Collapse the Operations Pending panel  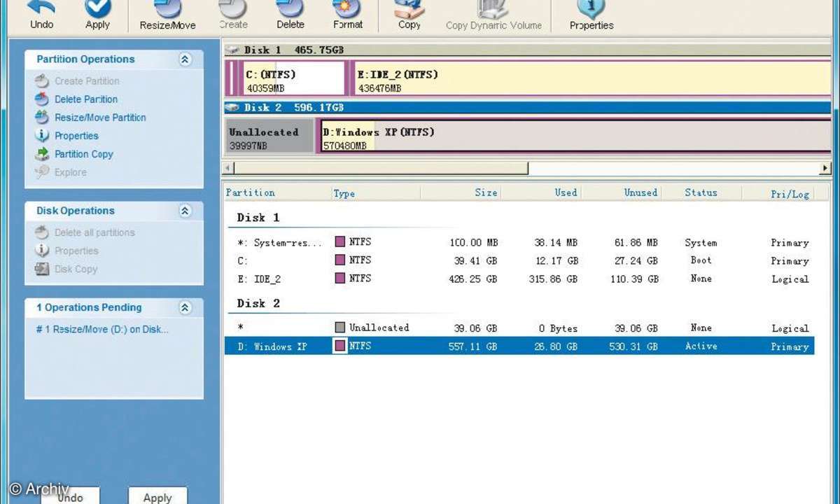(x=185, y=307)
